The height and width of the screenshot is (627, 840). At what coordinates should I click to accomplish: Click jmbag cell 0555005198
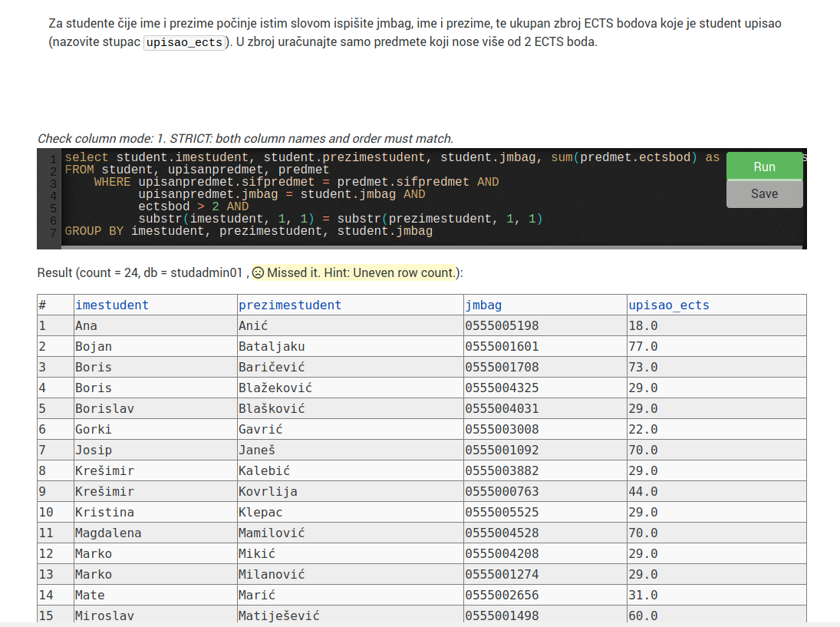tap(545, 326)
